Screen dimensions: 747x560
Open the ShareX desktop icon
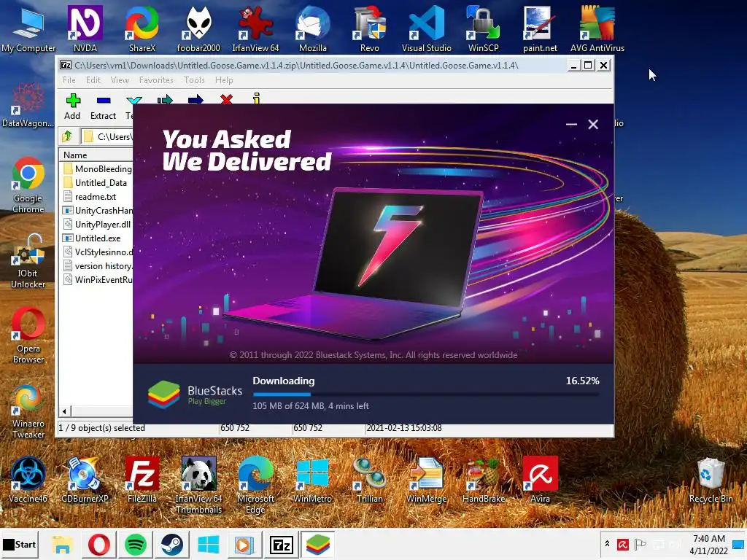[x=142, y=28]
